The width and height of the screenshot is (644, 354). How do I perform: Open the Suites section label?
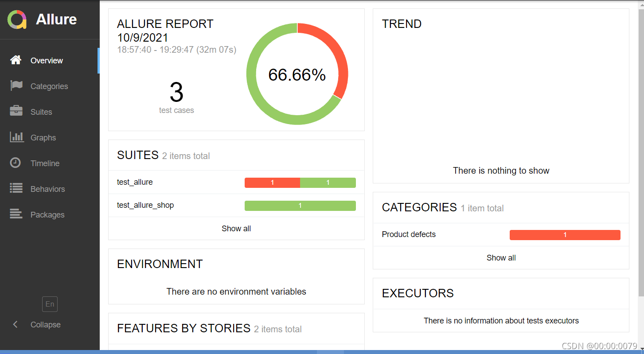pos(41,112)
